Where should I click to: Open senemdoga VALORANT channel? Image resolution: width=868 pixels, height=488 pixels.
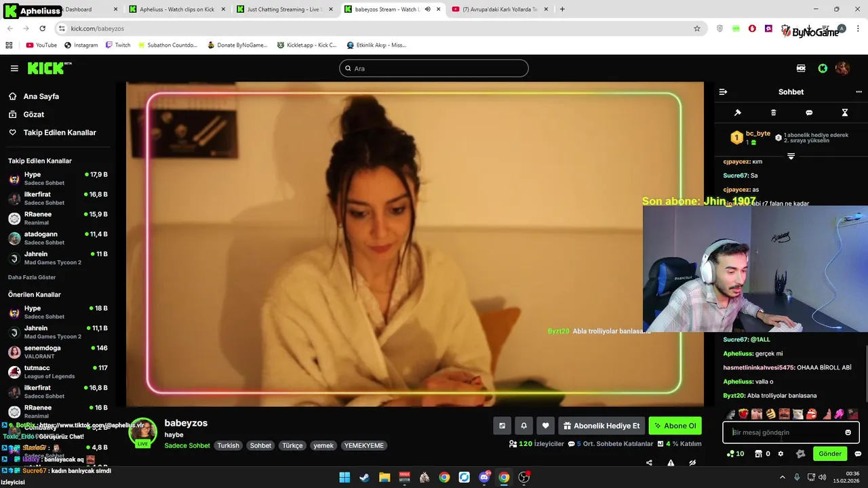pyautogui.click(x=58, y=352)
